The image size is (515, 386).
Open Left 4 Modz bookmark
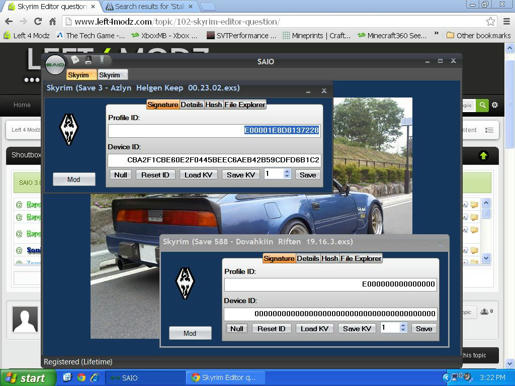point(27,35)
